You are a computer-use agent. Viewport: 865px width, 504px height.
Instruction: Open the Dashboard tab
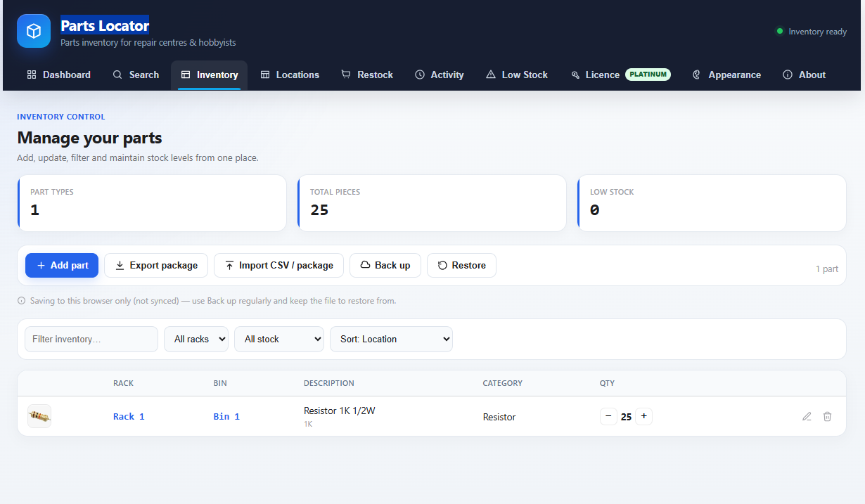tap(59, 75)
